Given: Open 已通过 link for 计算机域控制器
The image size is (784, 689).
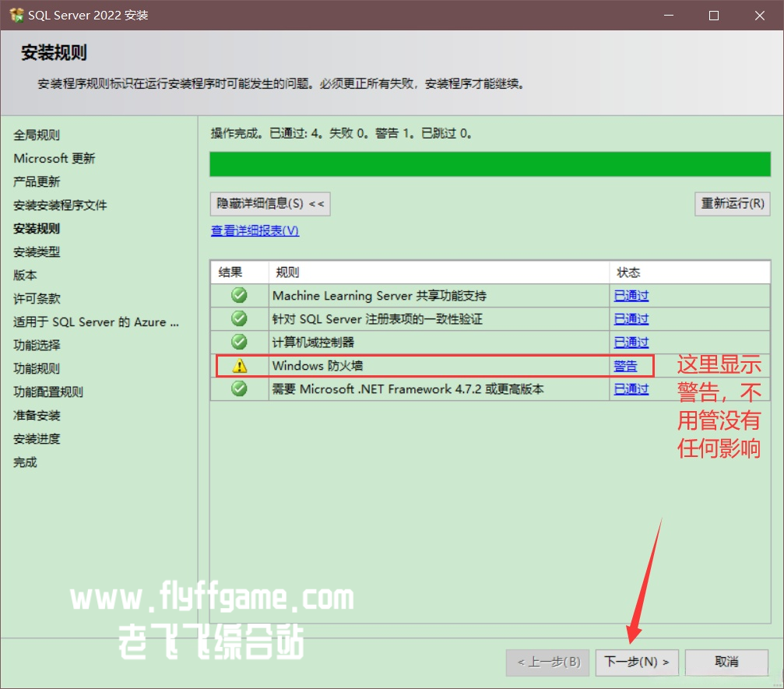Looking at the screenshot, I should pos(631,342).
